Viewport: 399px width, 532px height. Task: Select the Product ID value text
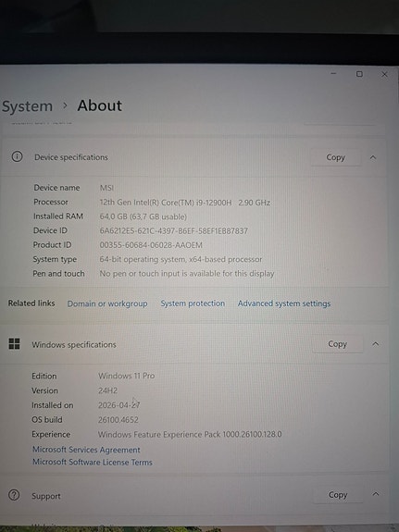(151, 245)
